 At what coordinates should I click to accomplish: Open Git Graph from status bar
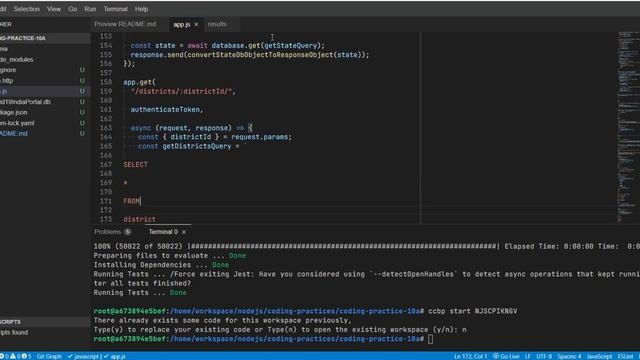[x=49, y=356]
